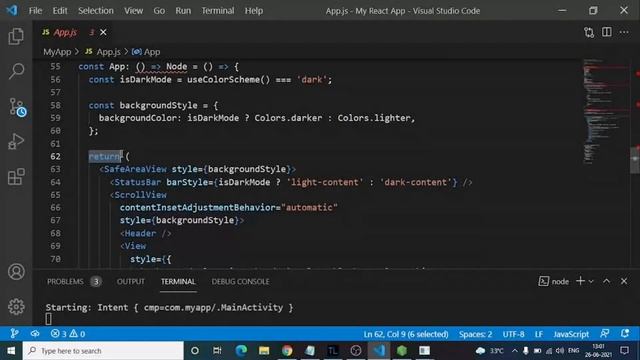
Task: Click the VS Code logo in title bar
Action: click(12, 10)
